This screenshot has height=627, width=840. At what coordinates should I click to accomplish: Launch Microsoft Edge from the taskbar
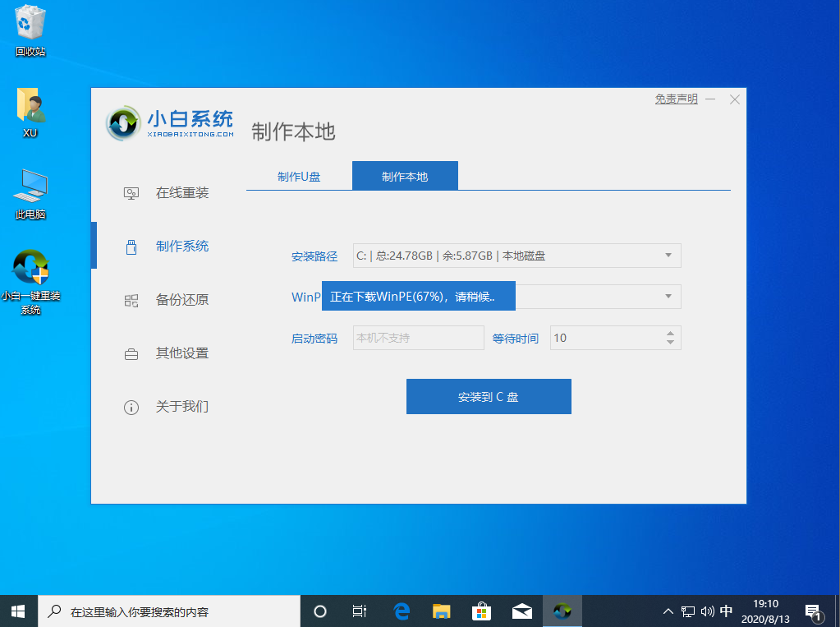(x=401, y=611)
